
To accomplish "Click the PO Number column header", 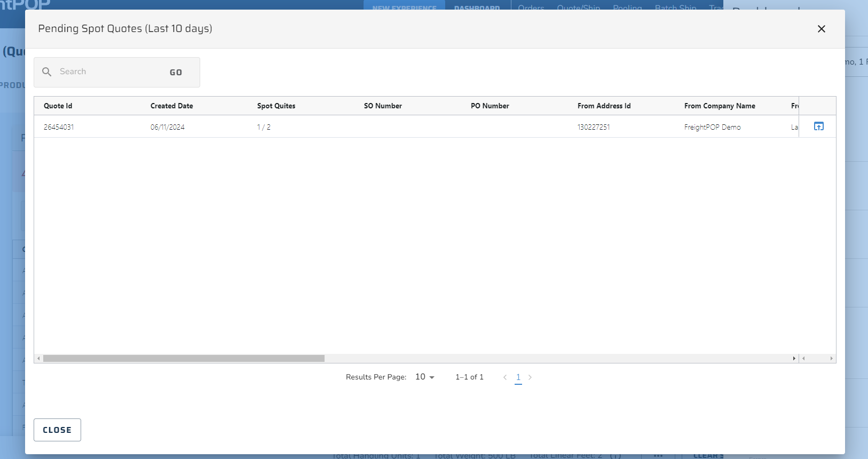I will pos(490,106).
